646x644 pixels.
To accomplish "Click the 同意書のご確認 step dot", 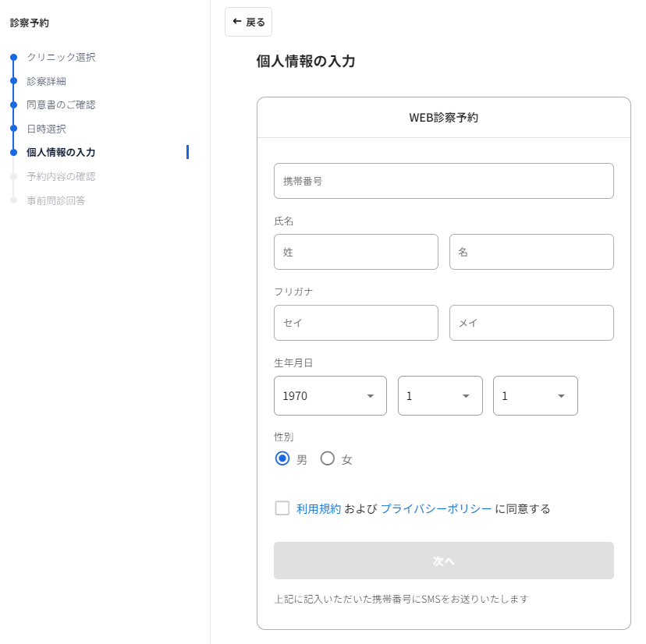I will [x=13, y=104].
